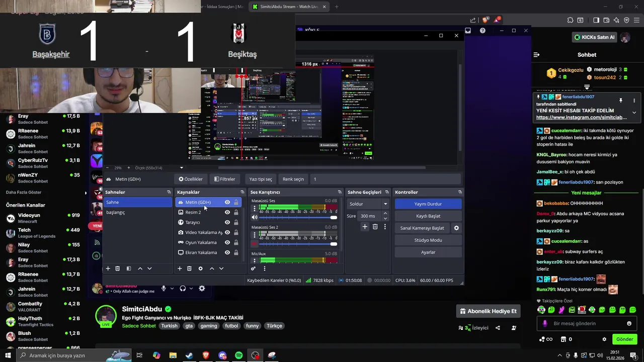Open virtual camera settings gear
This screenshot has height=362, width=644.
coord(456,228)
